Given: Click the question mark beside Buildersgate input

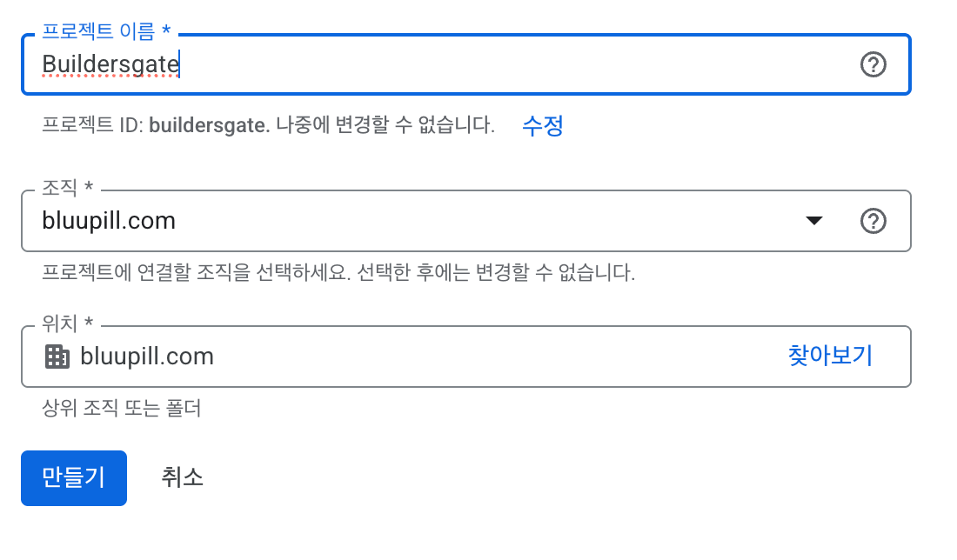Looking at the screenshot, I should point(873,64).
